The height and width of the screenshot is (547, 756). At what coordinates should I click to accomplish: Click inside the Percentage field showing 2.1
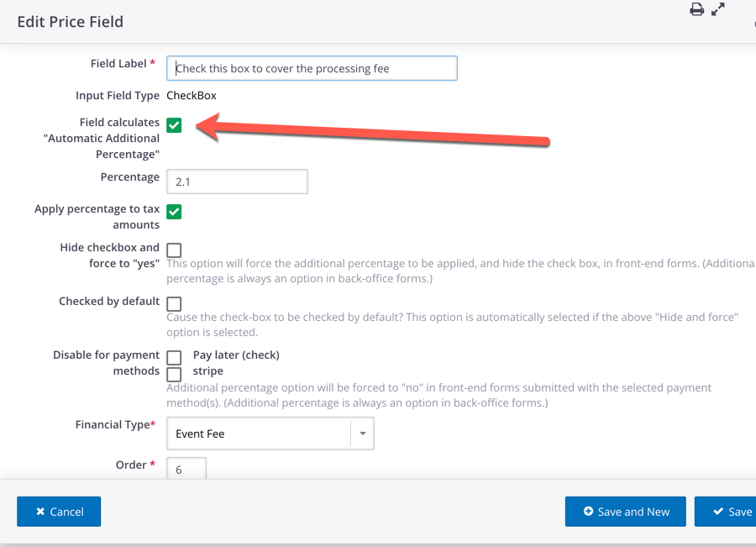(x=237, y=181)
